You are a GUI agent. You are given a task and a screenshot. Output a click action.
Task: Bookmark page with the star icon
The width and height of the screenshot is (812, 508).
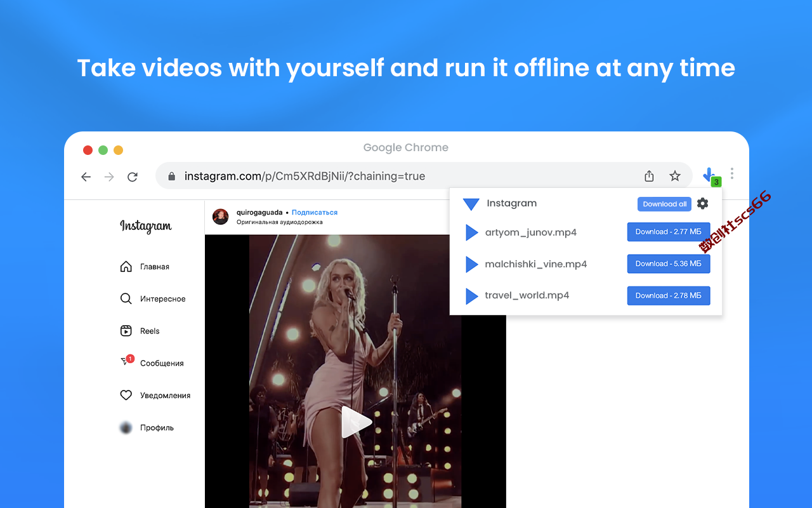pyautogui.click(x=675, y=176)
